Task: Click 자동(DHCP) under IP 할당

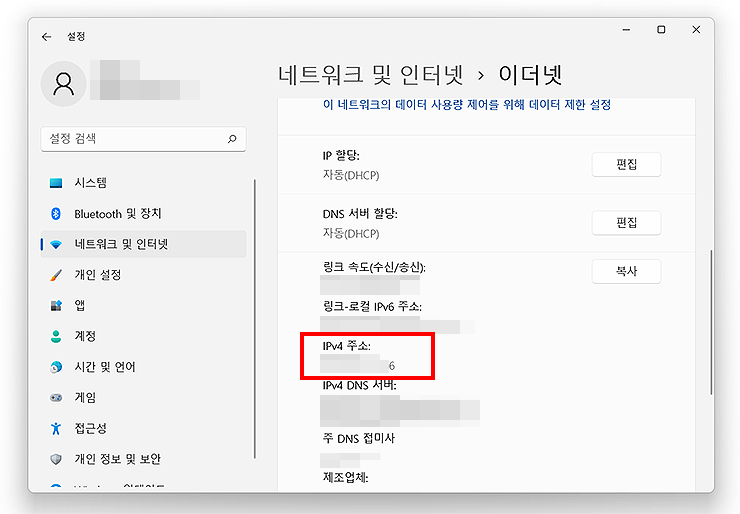Action: pos(351,175)
